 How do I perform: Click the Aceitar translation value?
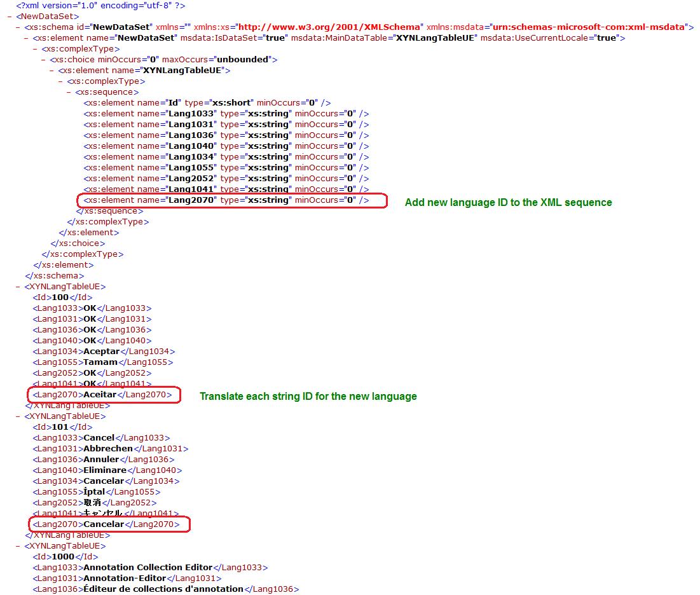pyautogui.click(x=100, y=395)
